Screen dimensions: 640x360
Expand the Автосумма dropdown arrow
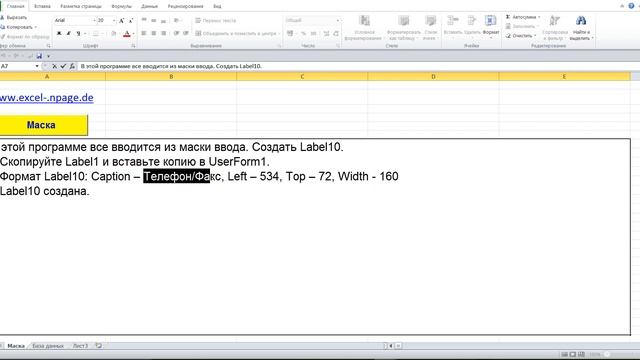[x=539, y=17]
